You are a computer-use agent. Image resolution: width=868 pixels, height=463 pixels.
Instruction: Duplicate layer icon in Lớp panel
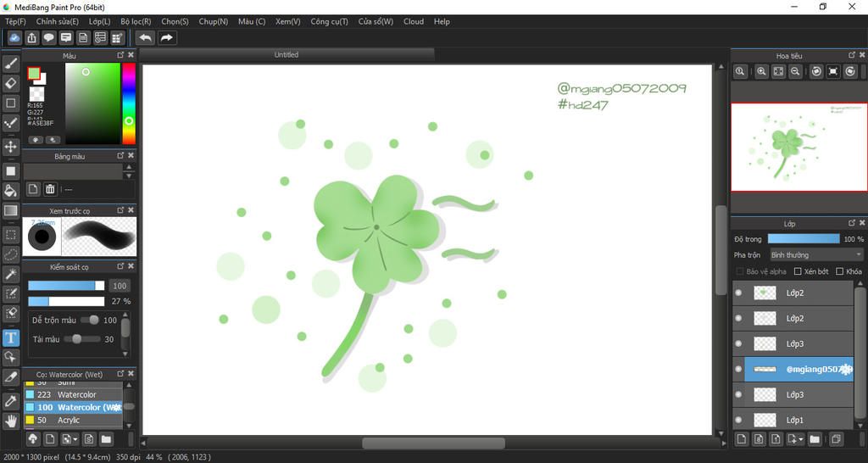pos(836,439)
